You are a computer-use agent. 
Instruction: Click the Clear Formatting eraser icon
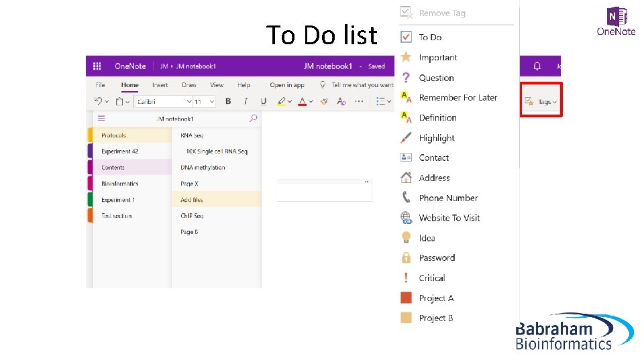pyautogui.click(x=324, y=101)
